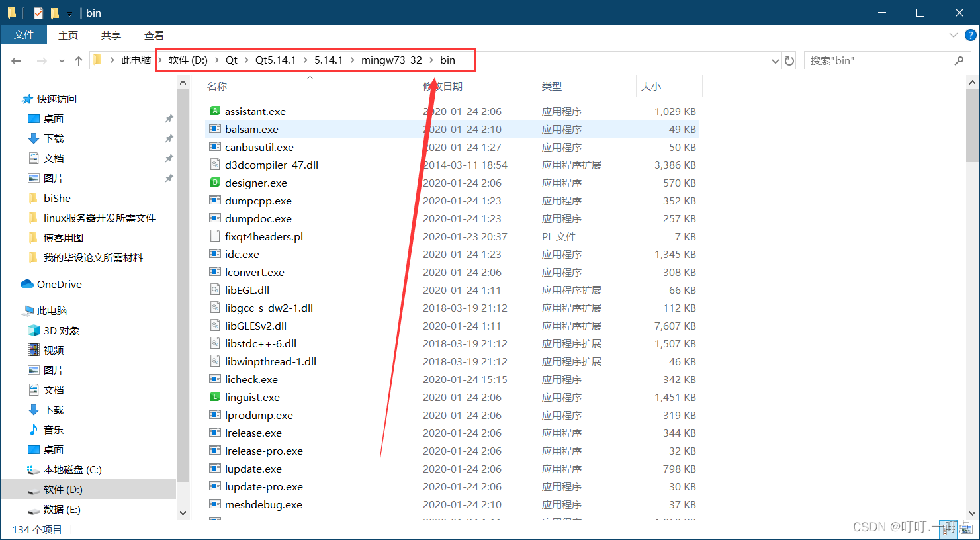Select file libstdc++-6.dll
The height and width of the screenshot is (540, 980).
click(261, 344)
